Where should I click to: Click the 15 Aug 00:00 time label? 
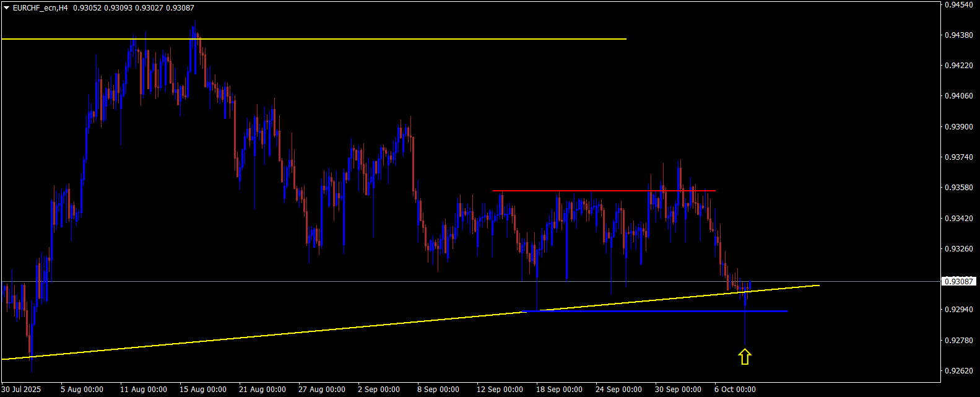pyautogui.click(x=203, y=390)
